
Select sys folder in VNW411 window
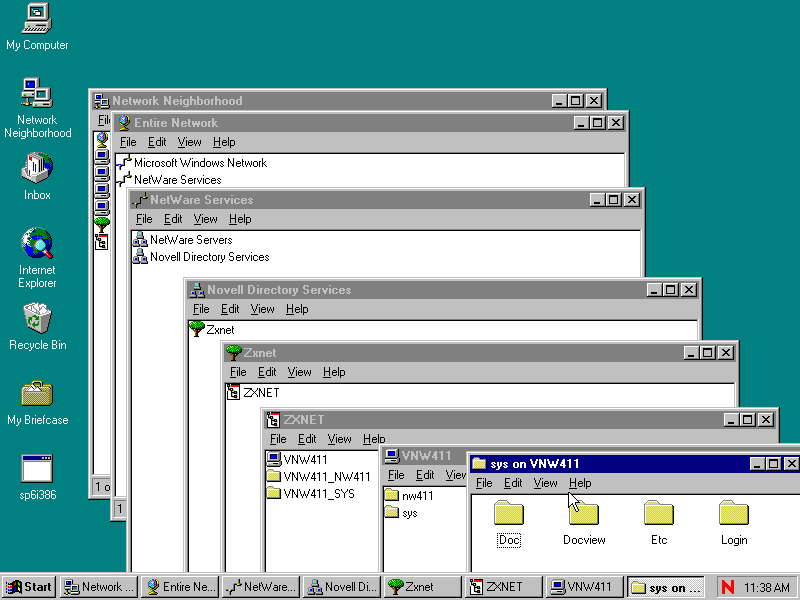(x=402, y=513)
